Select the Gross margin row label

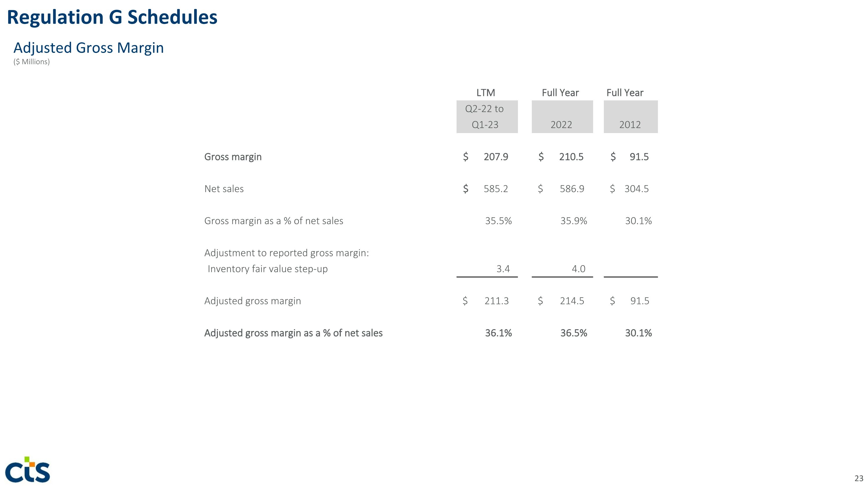(233, 156)
